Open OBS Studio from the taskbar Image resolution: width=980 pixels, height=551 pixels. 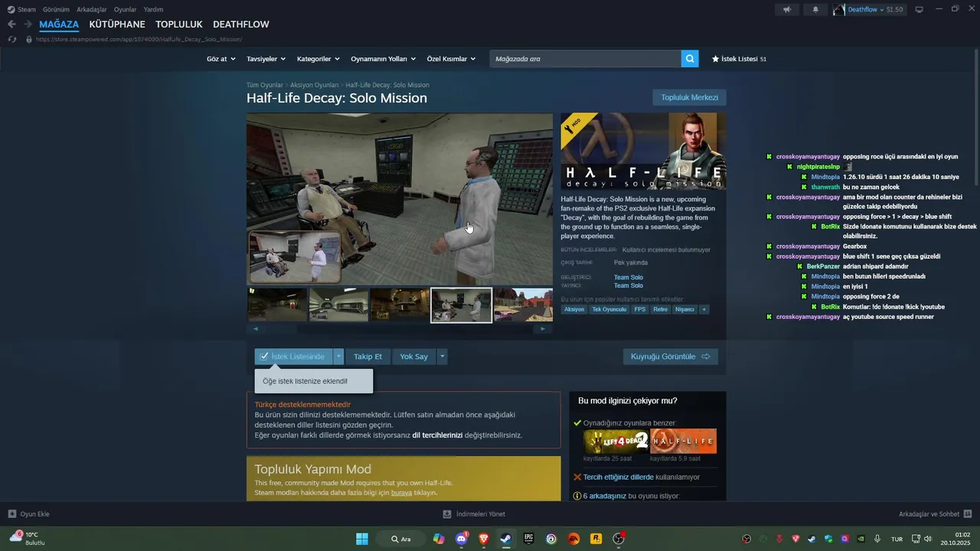pyautogui.click(x=619, y=539)
